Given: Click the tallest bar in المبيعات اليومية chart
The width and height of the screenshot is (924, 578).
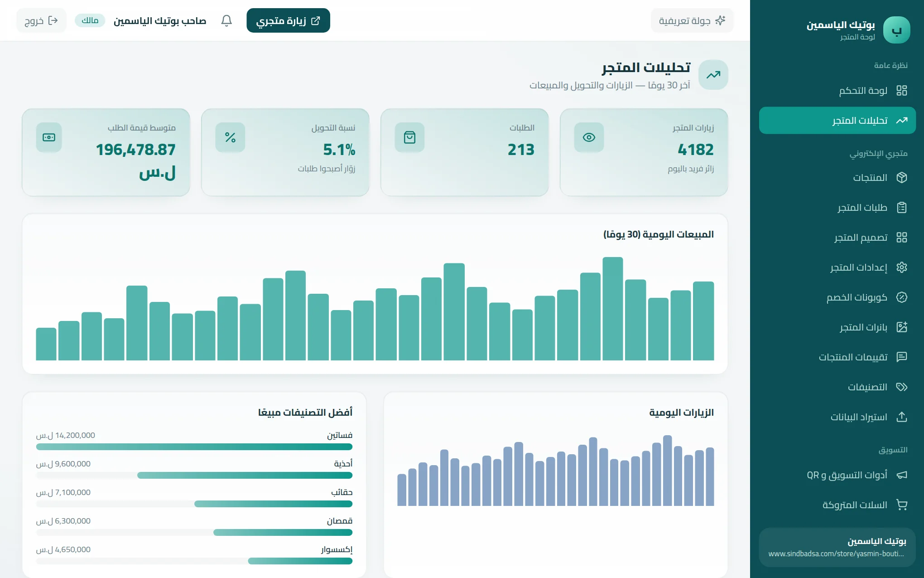Looking at the screenshot, I should (x=613, y=309).
